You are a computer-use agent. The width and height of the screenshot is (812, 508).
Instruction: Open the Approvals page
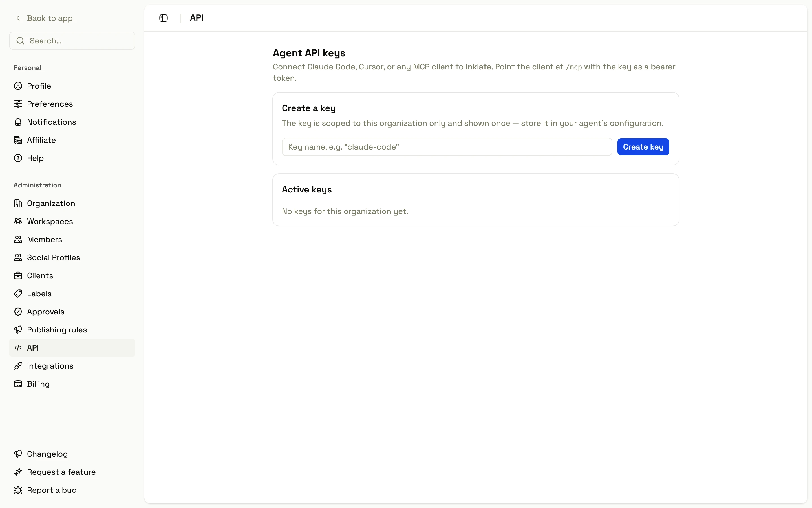(72, 312)
